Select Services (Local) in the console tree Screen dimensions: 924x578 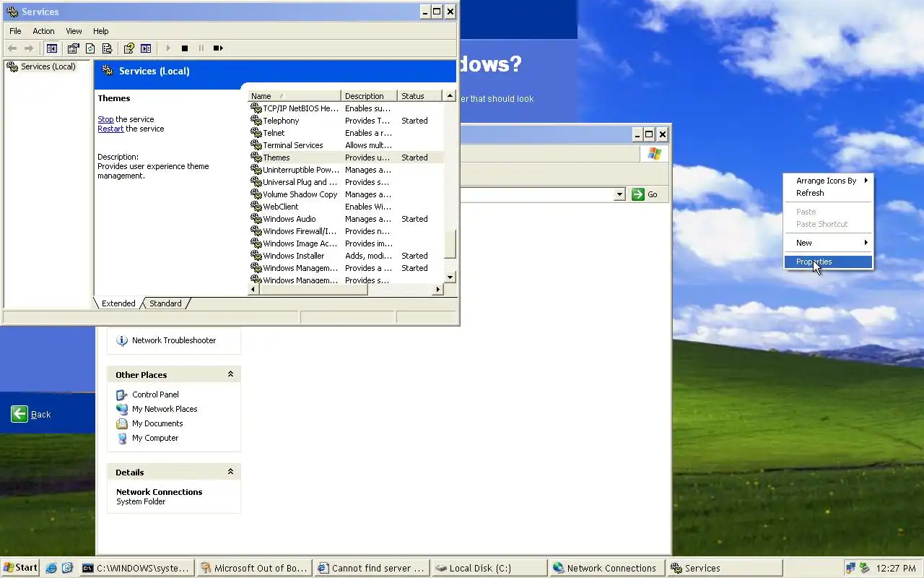click(x=48, y=66)
